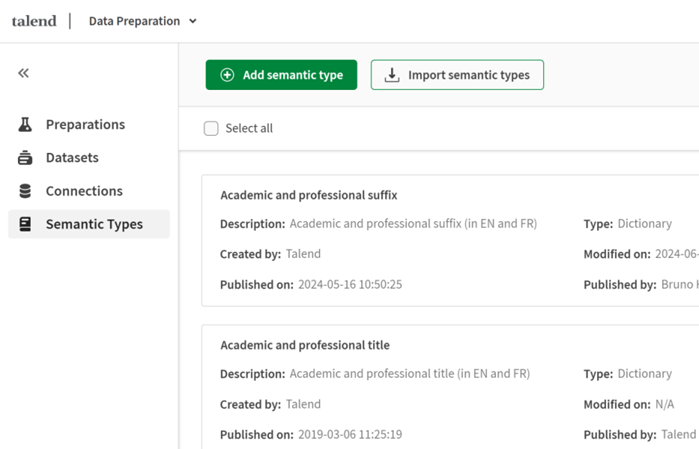Click the Connections database icon
699x449 pixels.
26,191
